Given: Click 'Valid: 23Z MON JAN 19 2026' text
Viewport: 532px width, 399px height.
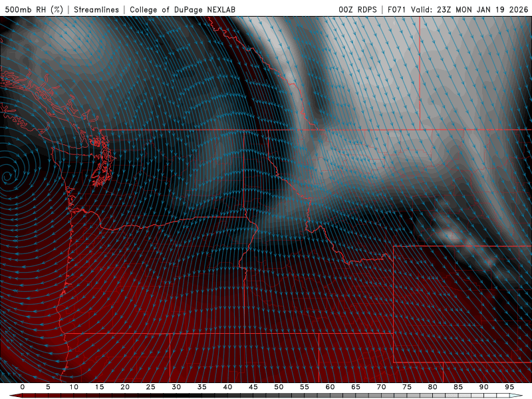Looking at the screenshot, I should click(x=469, y=9).
